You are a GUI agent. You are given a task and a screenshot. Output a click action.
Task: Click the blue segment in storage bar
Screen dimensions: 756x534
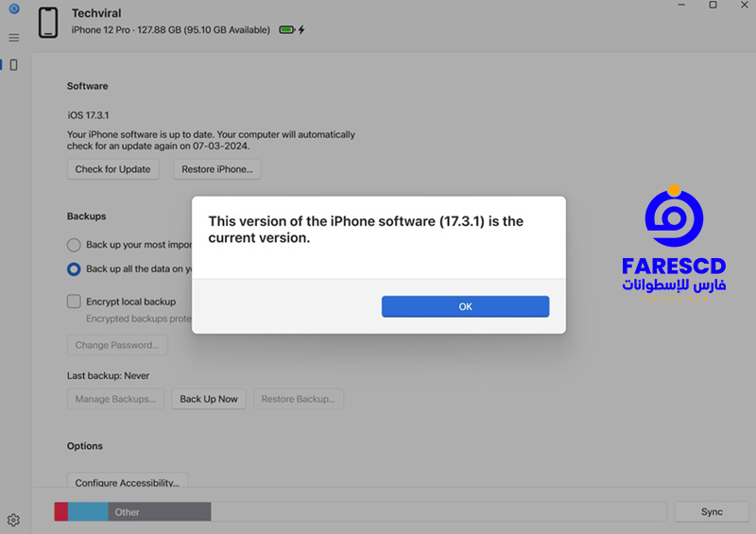tap(88, 512)
